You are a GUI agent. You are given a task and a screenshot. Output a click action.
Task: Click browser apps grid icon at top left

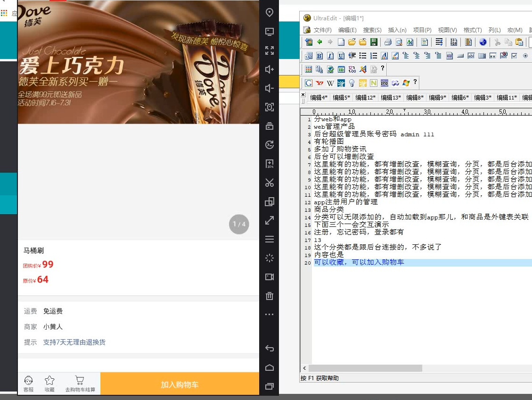pos(4,13)
